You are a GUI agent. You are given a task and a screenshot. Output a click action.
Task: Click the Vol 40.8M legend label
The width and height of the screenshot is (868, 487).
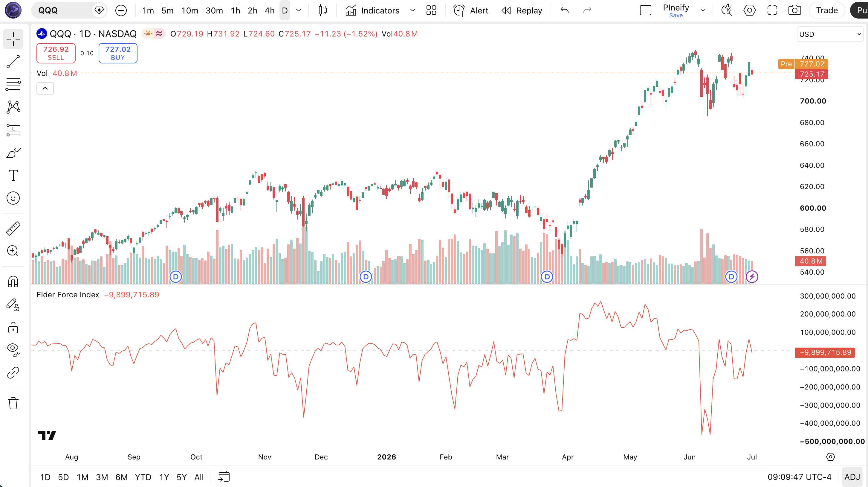coord(57,73)
